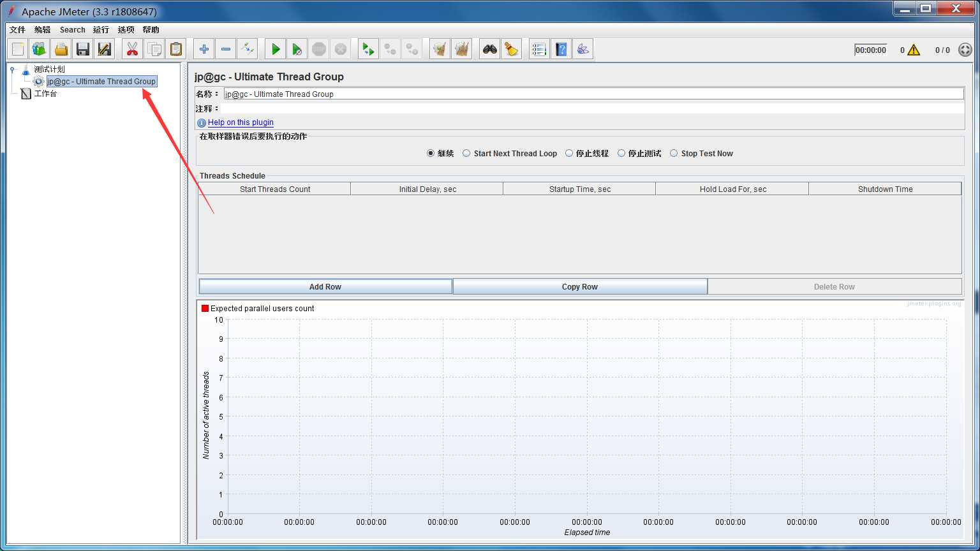Select the 继续 radio button
The height and width of the screenshot is (551, 980).
pyautogui.click(x=431, y=153)
